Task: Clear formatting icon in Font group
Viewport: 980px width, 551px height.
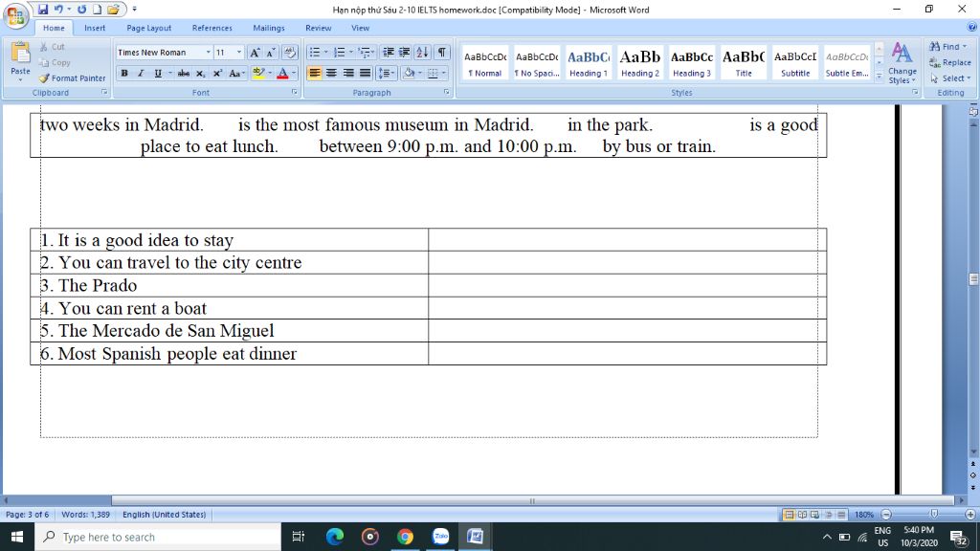Action: point(289,53)
